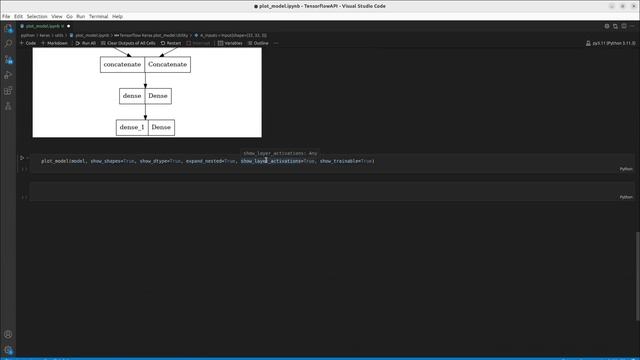The width and height of the screenshot is (640, 360).
Task: Open File menu
Action: pos(6,16)
